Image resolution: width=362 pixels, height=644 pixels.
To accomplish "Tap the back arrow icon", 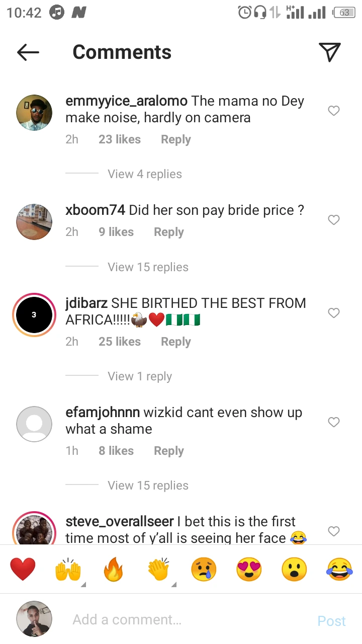I will point(28,52).
